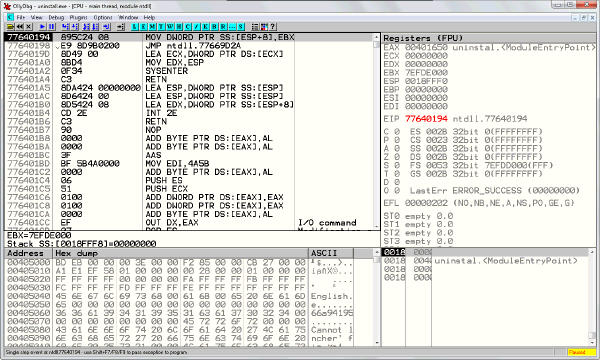Click the ASCII column header
This screenshot has width=600, height=360.
331,253
